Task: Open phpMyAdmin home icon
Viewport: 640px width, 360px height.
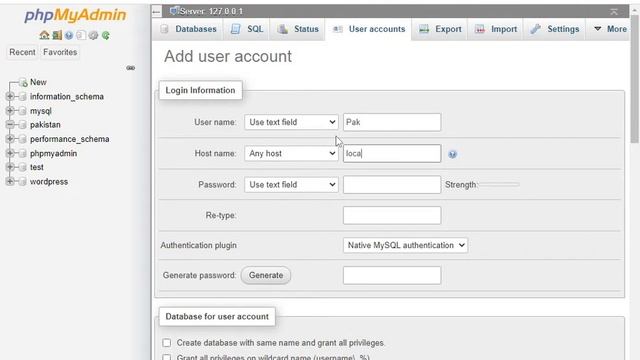Action: [44, 36]
